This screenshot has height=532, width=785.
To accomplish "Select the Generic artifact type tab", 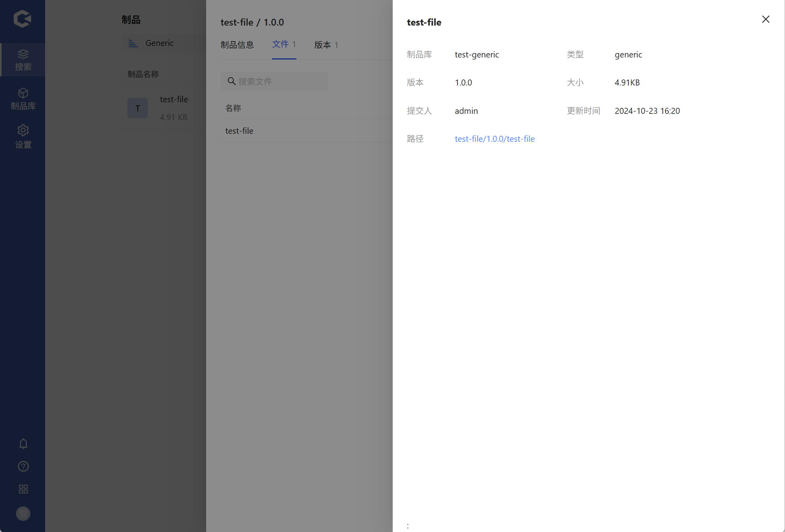I will click(x=159, y=43).
